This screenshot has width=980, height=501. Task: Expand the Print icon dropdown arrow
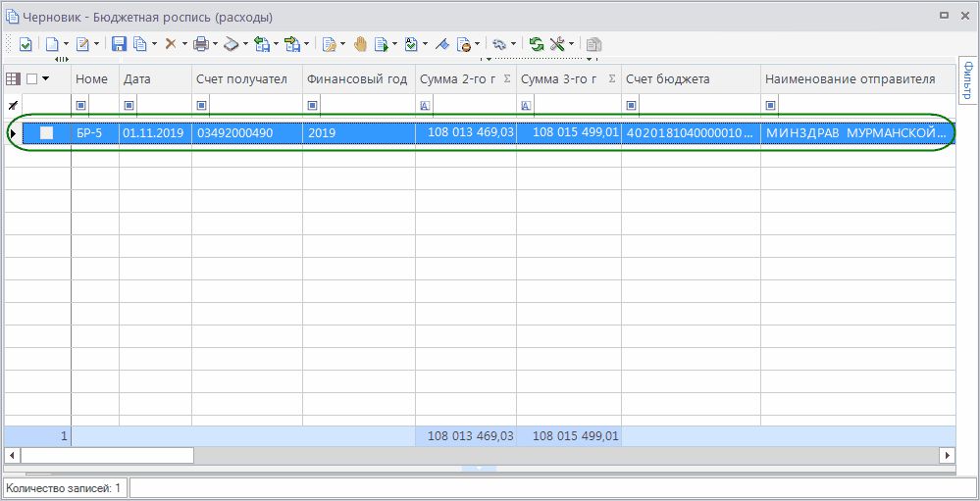[214, 44]
